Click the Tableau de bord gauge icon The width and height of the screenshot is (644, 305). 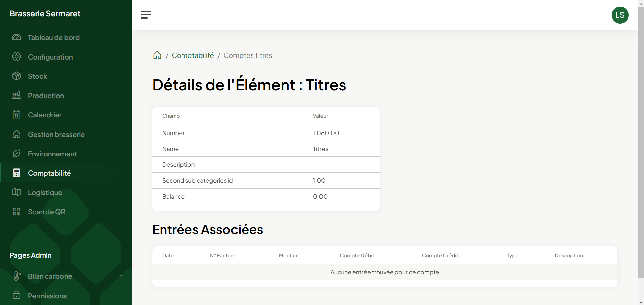point(17,37)
